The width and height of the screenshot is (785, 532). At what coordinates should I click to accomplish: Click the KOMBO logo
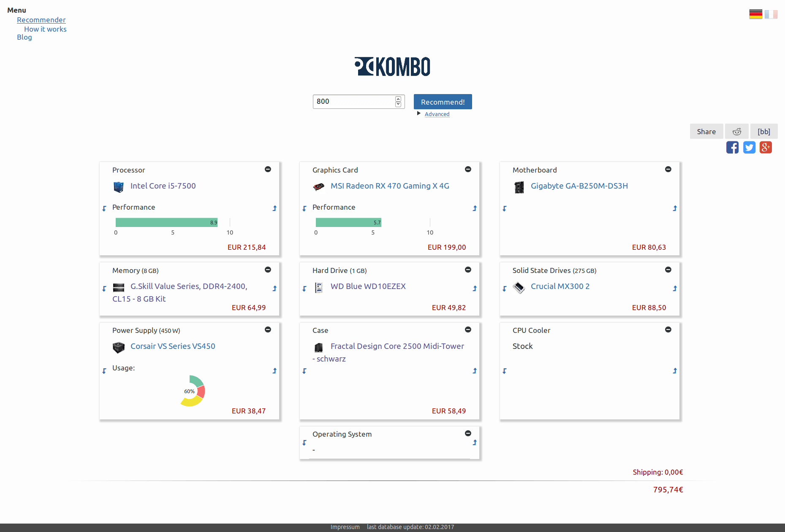point(392,66)
